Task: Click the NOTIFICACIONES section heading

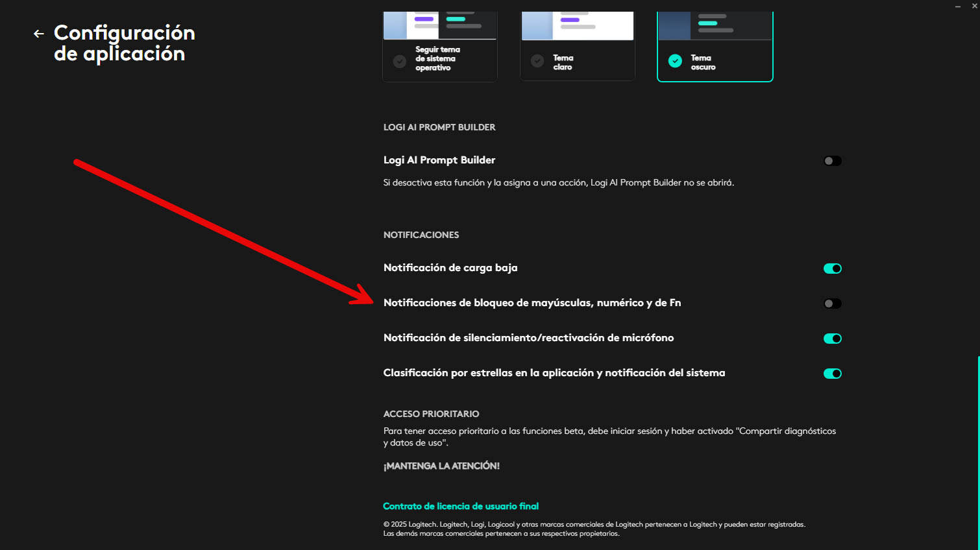Action: point(421,235)
